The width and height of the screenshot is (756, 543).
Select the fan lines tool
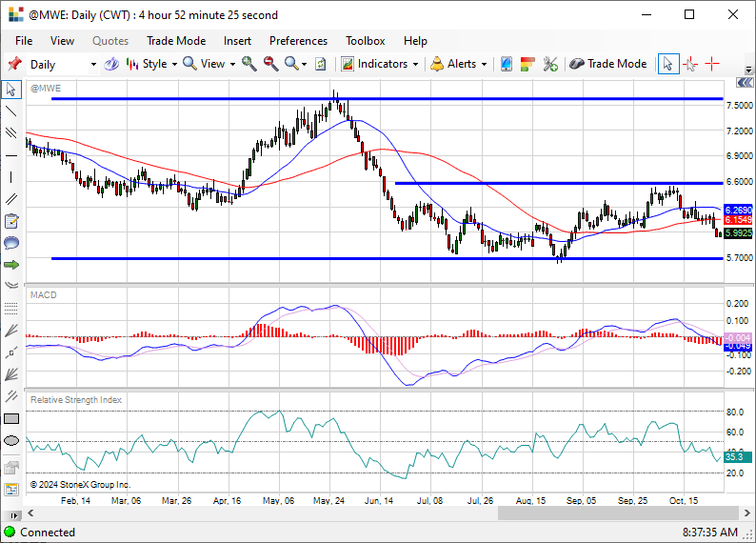[x=11, y=331]
